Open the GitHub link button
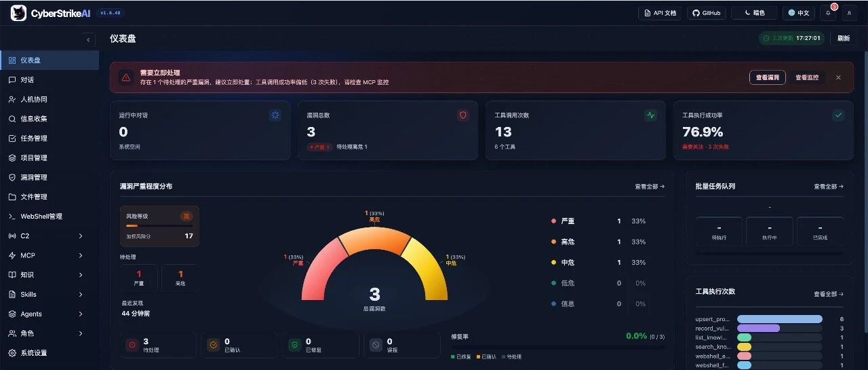This screenshot has height=370, width=868. [707, 13]
